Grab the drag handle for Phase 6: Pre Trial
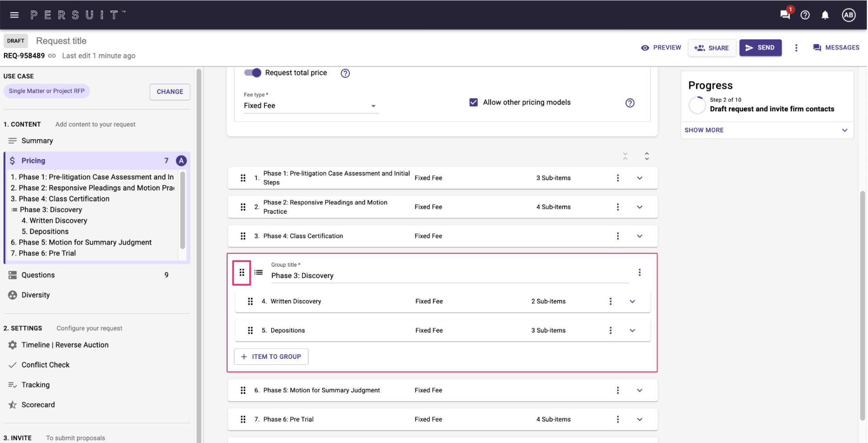The image size is (868, 443). (243, 419)
